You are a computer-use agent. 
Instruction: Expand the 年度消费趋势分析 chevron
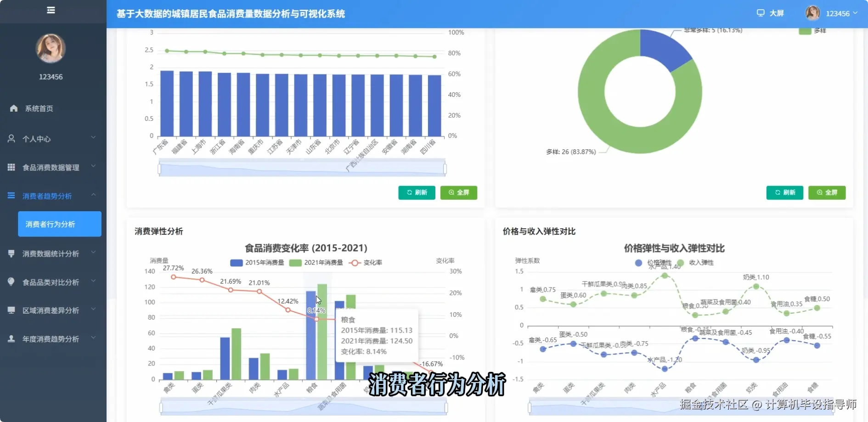click(93, 338)
